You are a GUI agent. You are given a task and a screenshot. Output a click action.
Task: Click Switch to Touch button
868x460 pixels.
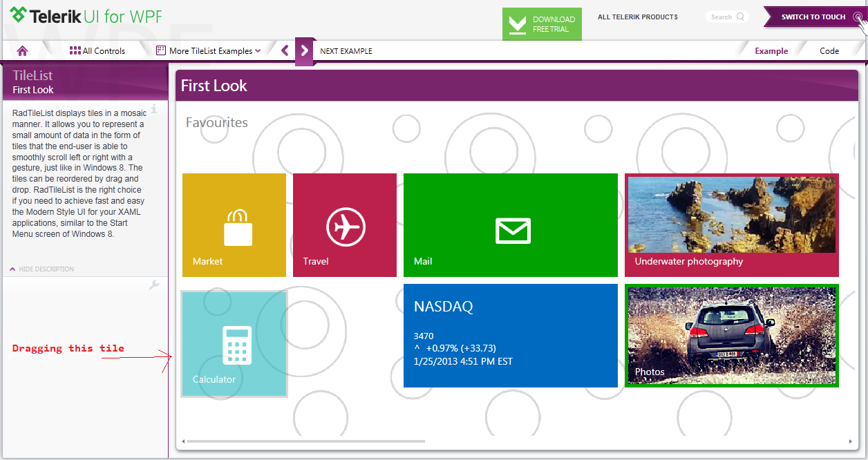pyautogui.click(x=813, y=17)
